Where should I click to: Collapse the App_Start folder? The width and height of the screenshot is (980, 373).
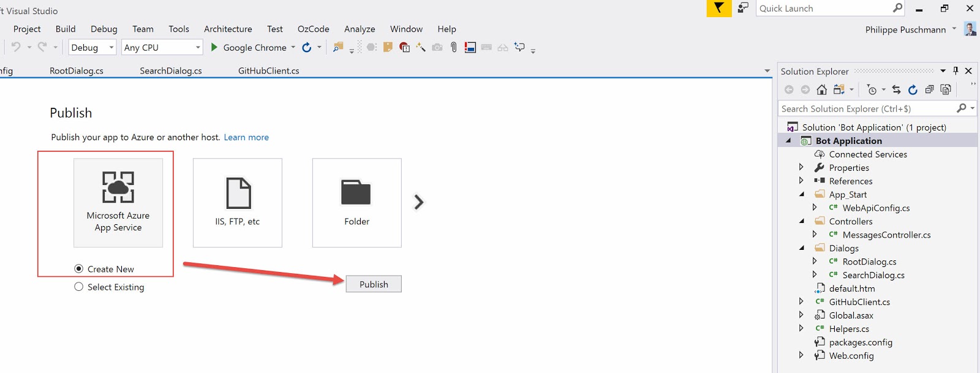pos(802,194)
